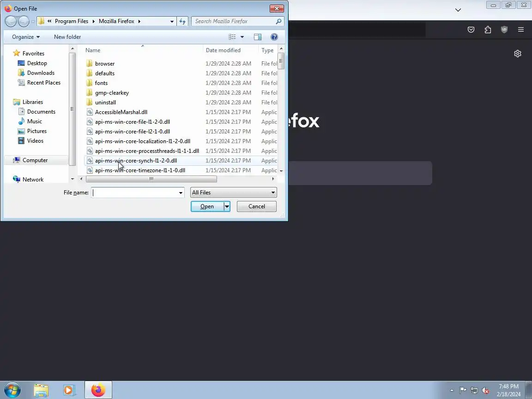Open Documents library
Viewport: 532px width, 399px height.
[x=41, y=112]
